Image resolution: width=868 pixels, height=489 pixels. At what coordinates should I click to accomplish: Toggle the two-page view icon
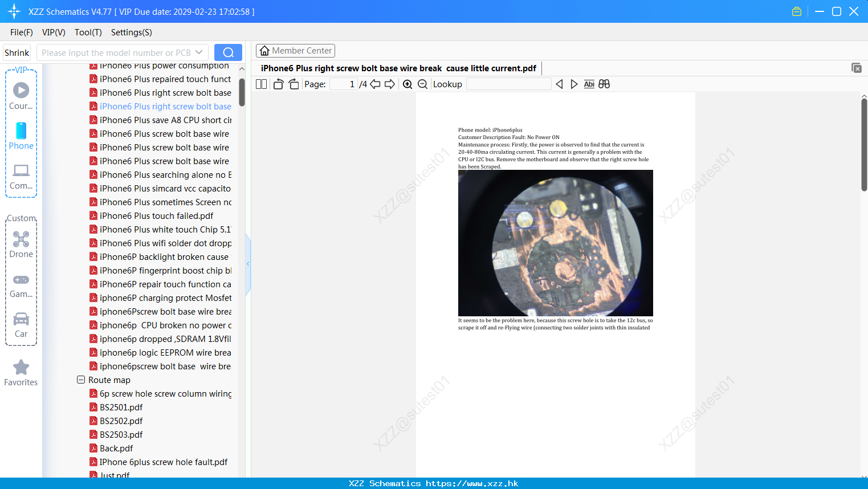262,84
